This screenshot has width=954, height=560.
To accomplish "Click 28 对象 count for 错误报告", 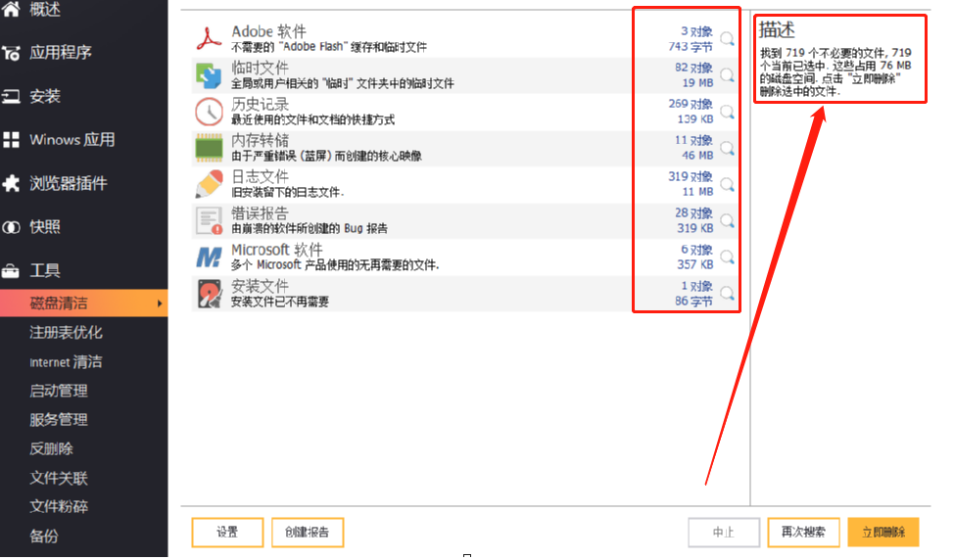I will pos(693,213).
